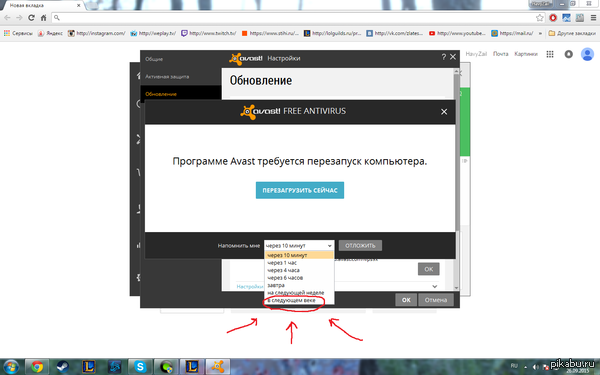600x375 pixels.
Task: Expand the bookmarks overflow chevron
Action: (x=540, y=33)
